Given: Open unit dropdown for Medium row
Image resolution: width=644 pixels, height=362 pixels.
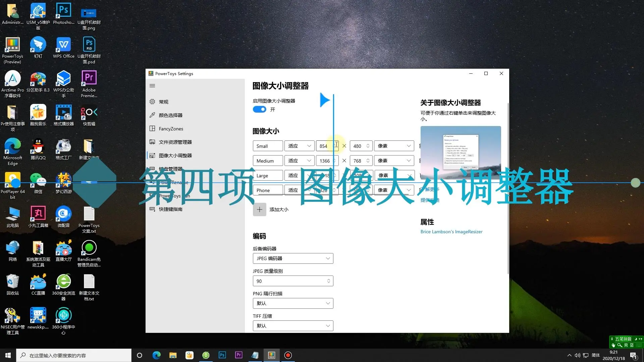Looking at the screenshot, I should [x=394, y=161].
